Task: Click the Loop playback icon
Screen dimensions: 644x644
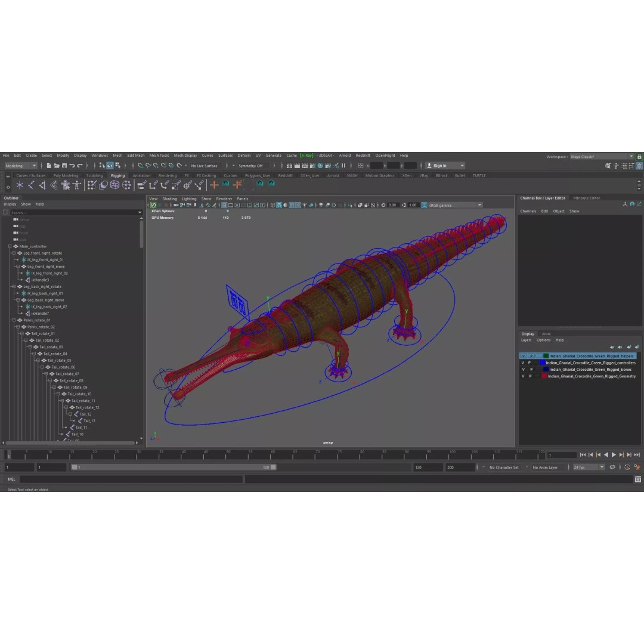Action: point(612,467)
